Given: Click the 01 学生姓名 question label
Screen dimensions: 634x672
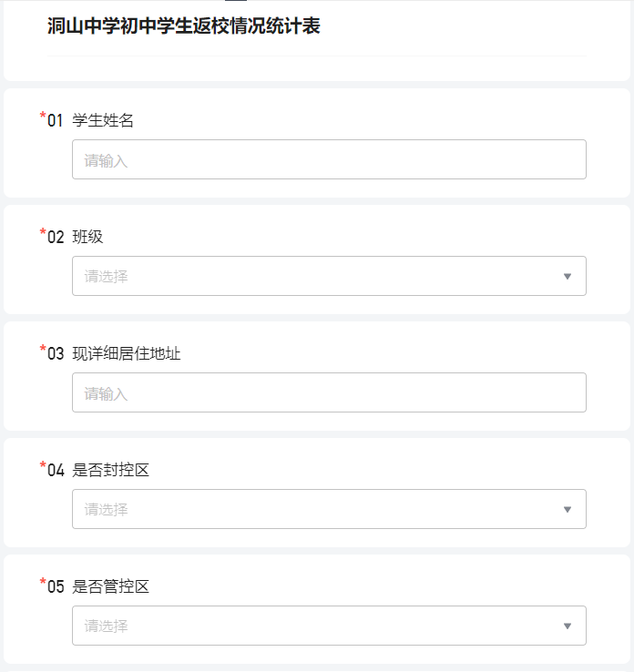Looking at the screenshot, I should (x=90, y=120).
